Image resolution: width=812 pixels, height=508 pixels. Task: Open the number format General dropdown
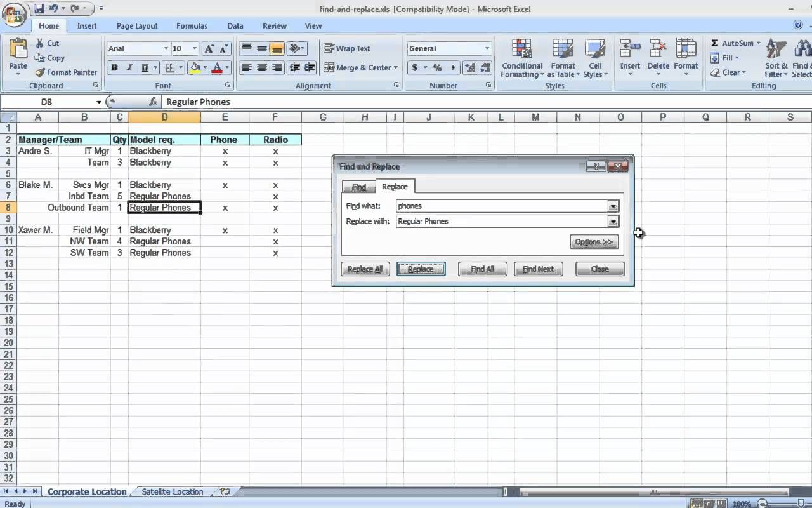pos(487,48)
